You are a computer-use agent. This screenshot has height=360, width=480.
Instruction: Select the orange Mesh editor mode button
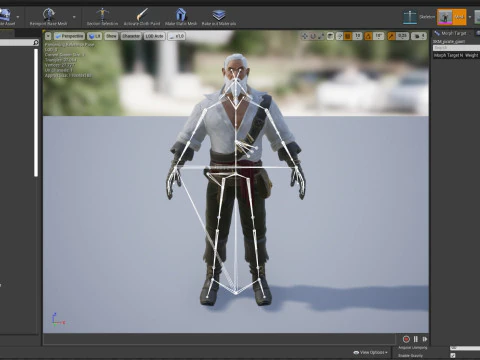point(451,17)
